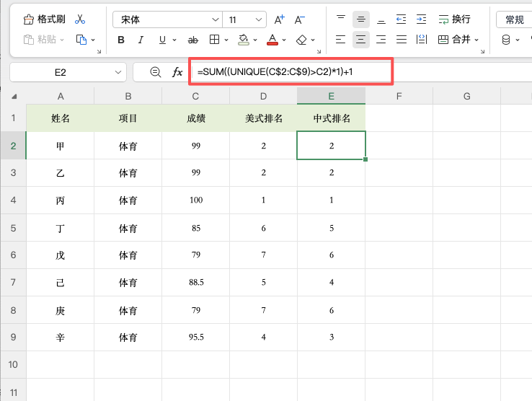
Task: Open the Borders dropdown arrow
Action: click(x=226, y=40)
